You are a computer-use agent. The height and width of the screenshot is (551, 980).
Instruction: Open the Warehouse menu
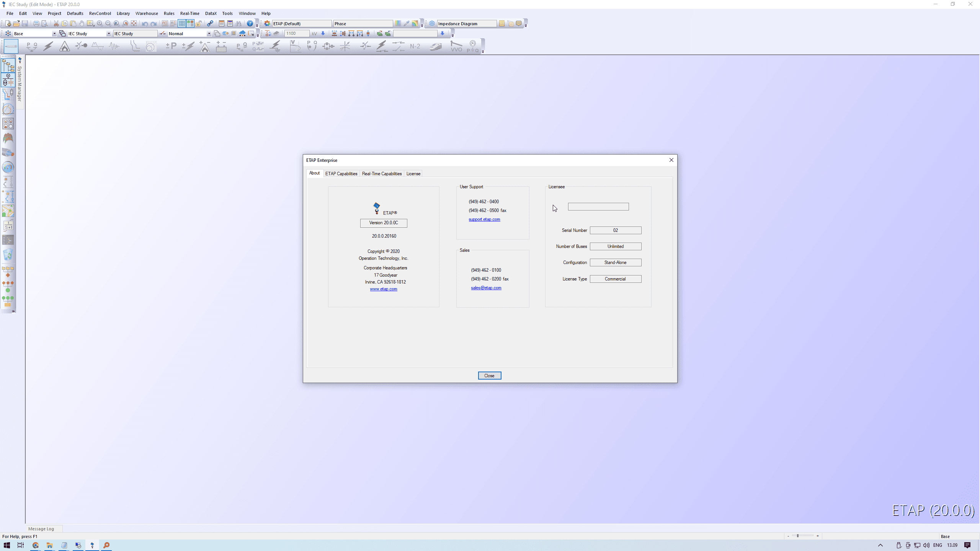[147, 13]
